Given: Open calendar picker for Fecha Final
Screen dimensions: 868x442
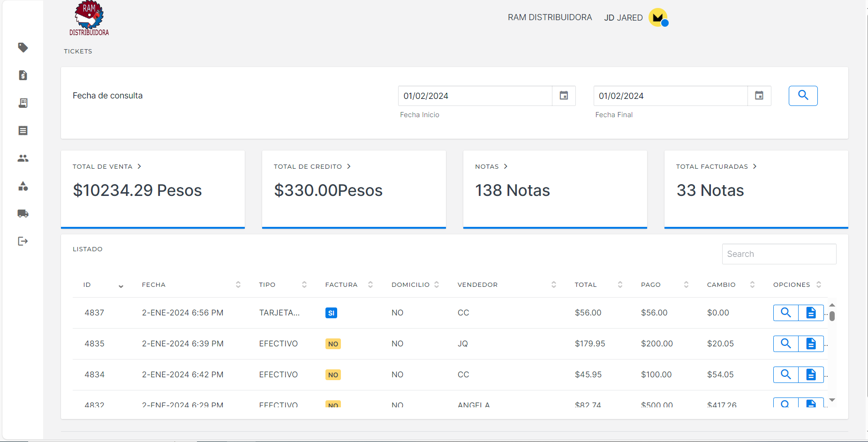Looking at the screenshot, I should pos(759,96).
